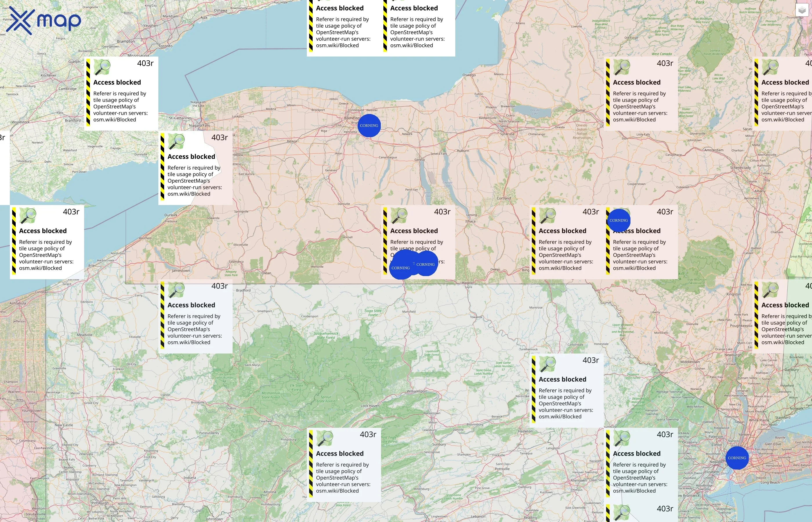
Task: Click the 'Altoona' map label
Action: pos(270,492)
